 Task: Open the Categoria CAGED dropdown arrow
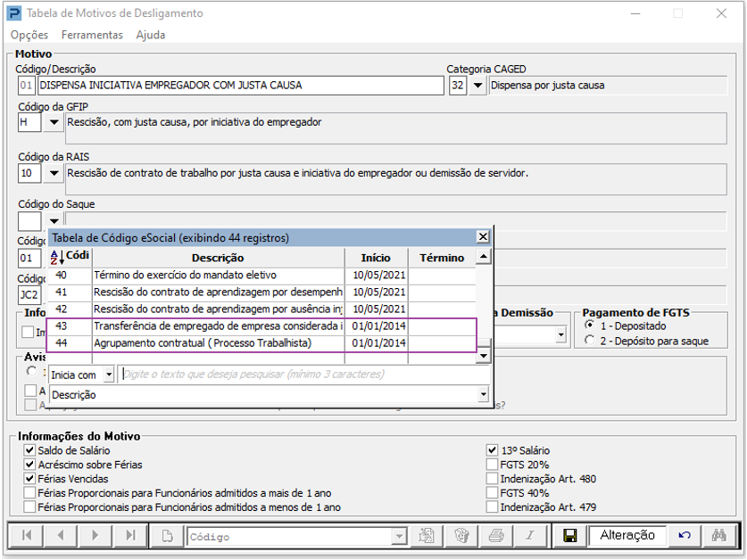[x=477, y=86]
